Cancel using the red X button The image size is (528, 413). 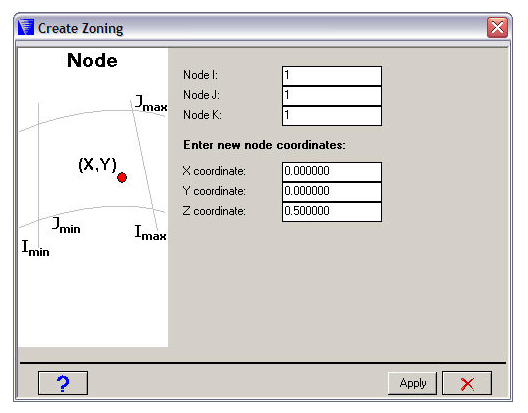click(x=467, y=383)
